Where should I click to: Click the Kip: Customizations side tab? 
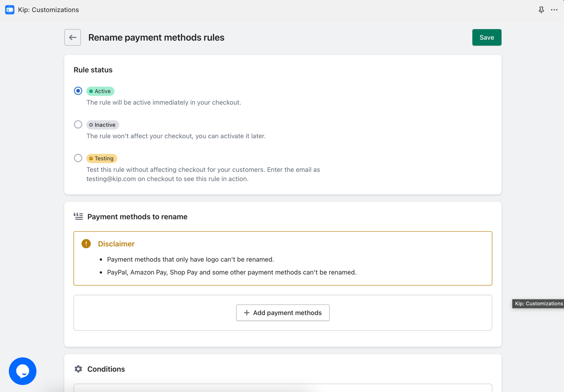538,303
